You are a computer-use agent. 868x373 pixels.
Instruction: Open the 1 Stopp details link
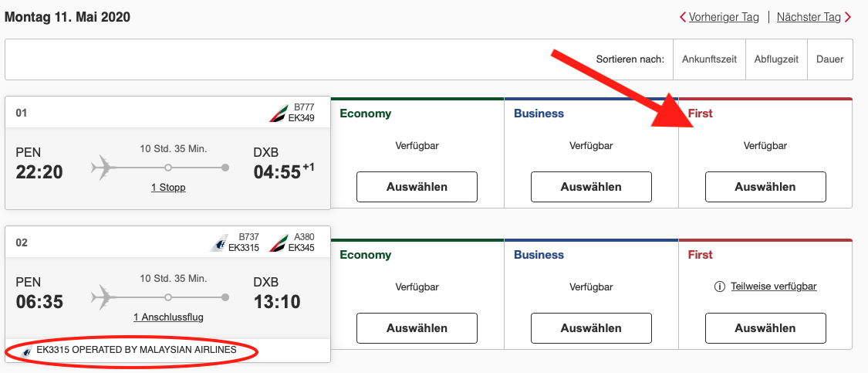coord(167,188)
